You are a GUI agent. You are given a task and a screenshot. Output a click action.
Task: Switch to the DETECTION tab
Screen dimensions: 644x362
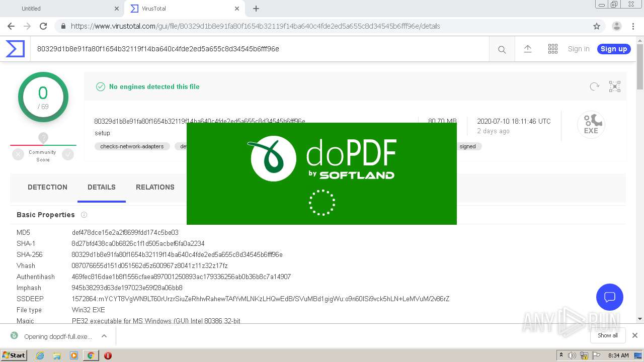coord(47,187)
